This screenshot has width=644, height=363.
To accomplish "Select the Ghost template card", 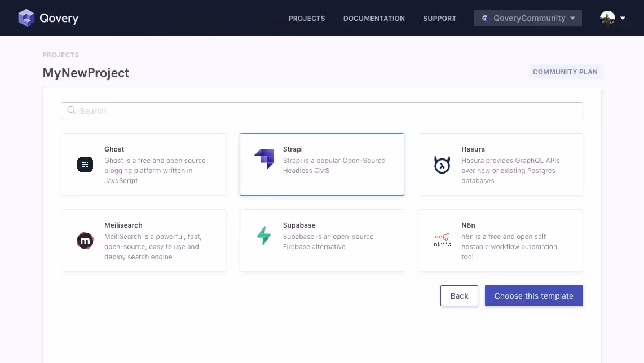I will [143, 164].
